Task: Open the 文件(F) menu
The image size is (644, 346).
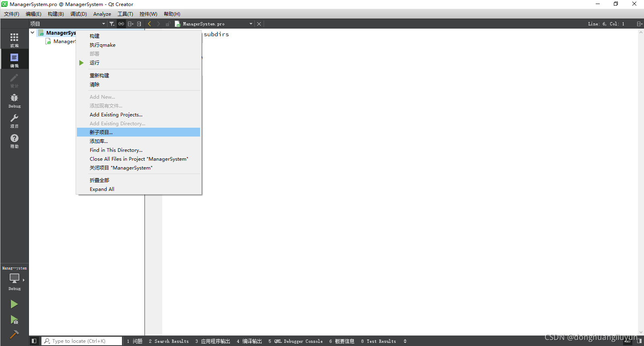Action: pos(12,14)
